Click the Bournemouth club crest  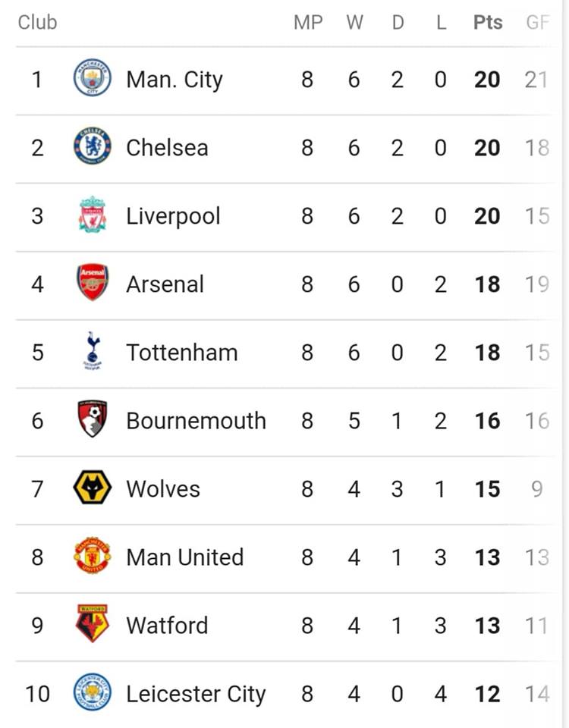93,419
